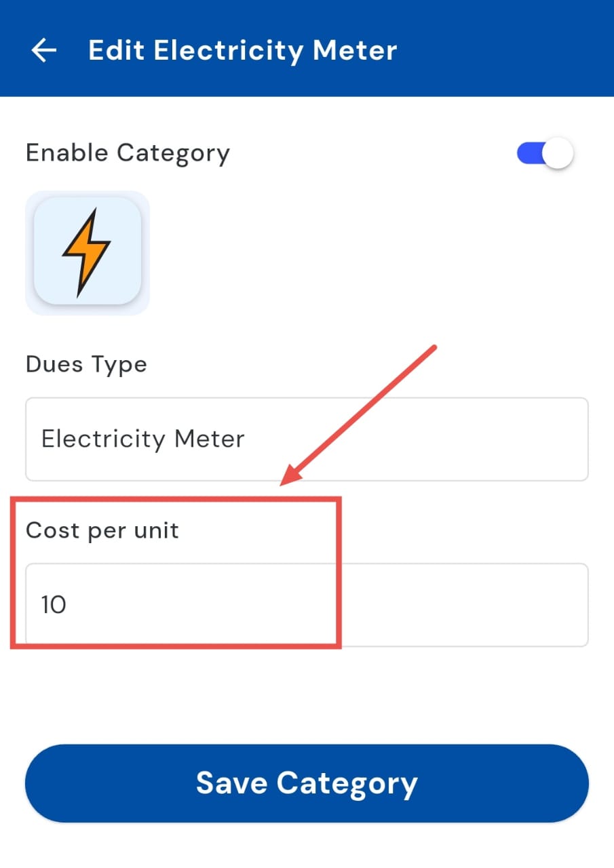
Task: Tap the back arrow in header
Action: coord(43,50)
